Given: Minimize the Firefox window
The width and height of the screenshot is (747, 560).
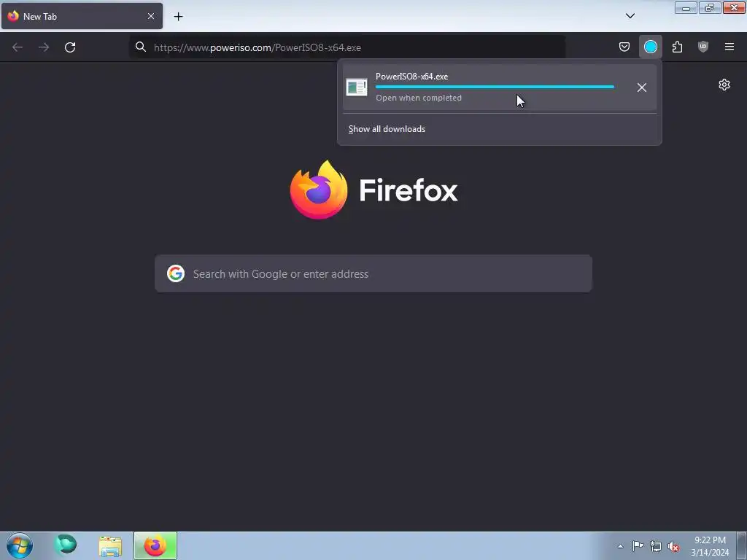Looking at the screenshot, I should pyautogui.click(x=686, y=7).
